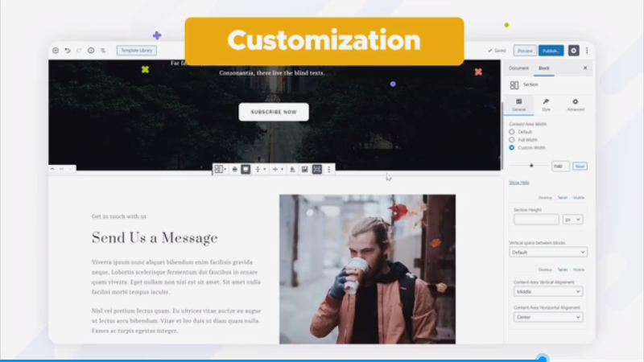The image size is (644, 362).
Task: Open Content Area Vertical Alignment dropdown
Action: [548, 292]
